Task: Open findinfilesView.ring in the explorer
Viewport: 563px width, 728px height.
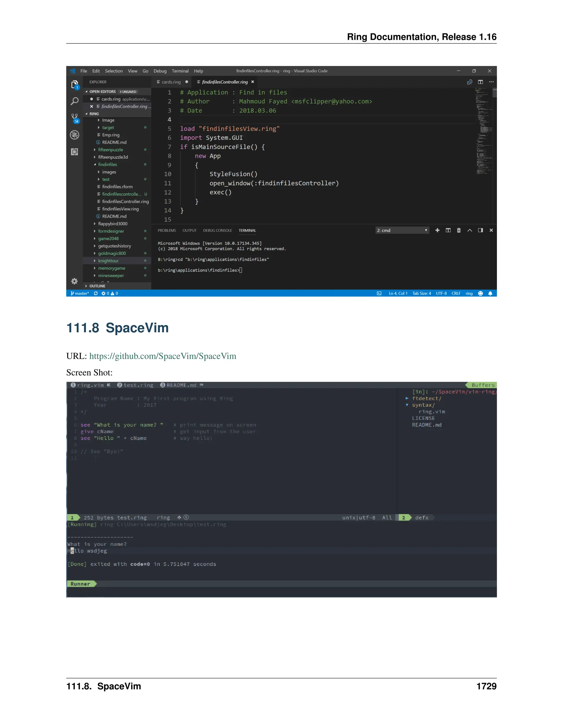Action: [120, 209]
